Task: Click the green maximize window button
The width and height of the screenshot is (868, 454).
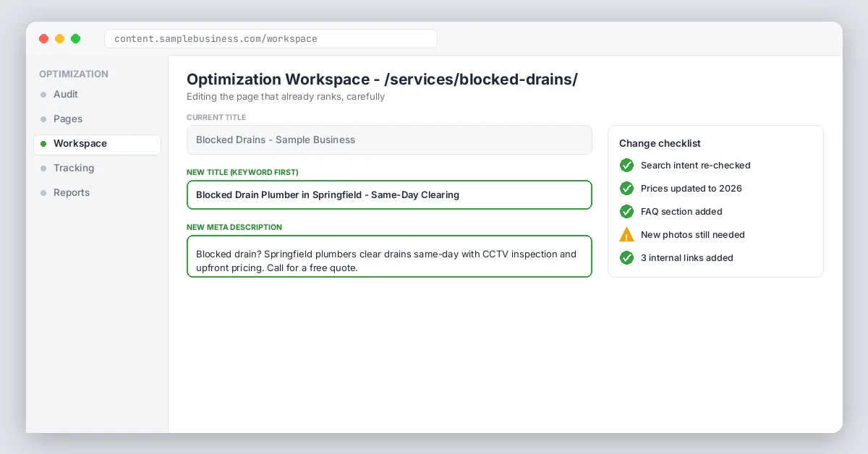Action: [x=75, y=39]
